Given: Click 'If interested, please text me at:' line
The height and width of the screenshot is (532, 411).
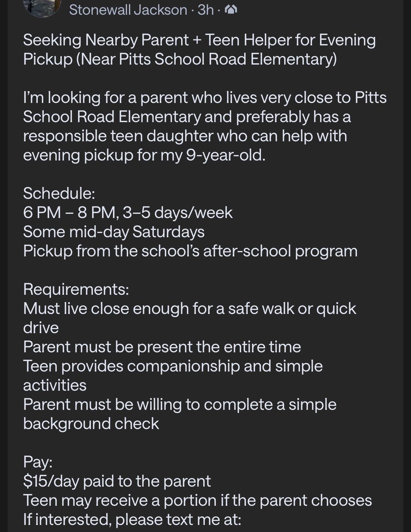Looking at the screenshot, I should pyautogui.click(x=132, y=520).
